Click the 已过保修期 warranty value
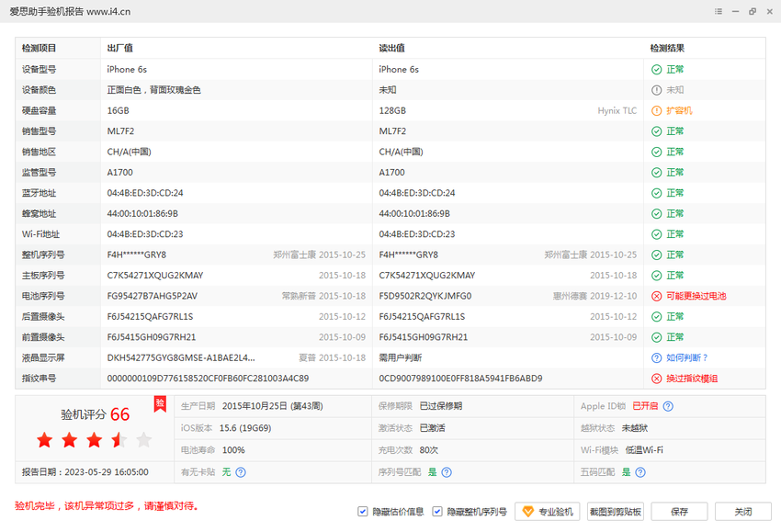 click(441, 406)
